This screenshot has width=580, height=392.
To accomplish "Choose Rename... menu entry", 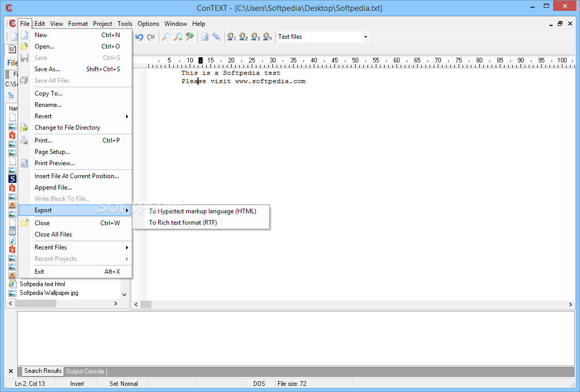I will point(75,105).
